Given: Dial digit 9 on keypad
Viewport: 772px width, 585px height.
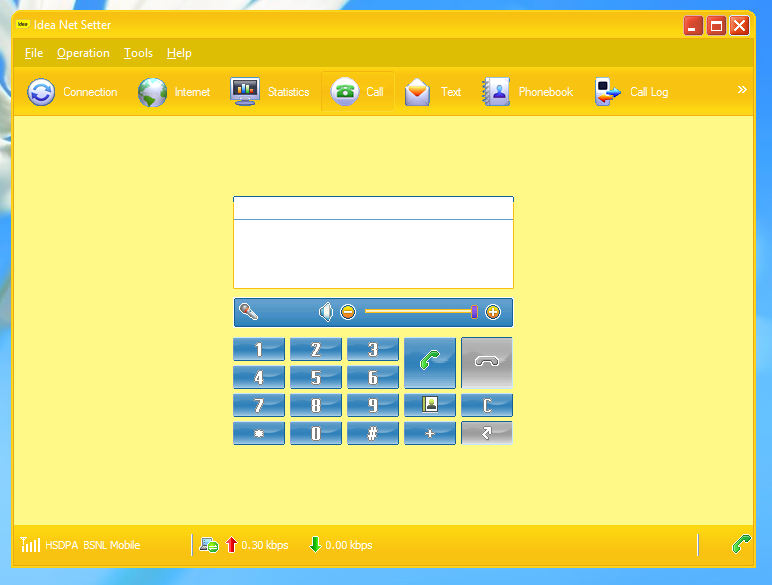Looking at the screenshot, I should [373, 405].
